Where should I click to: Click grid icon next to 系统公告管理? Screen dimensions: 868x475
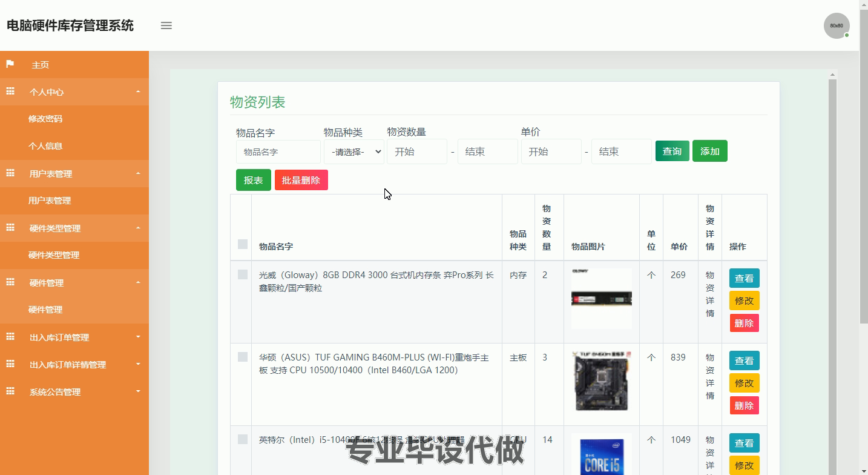tap(10, 391)
